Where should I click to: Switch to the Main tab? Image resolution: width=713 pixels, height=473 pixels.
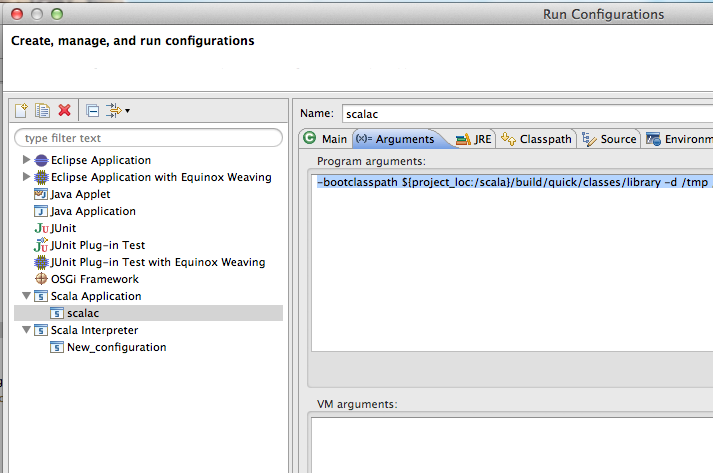coord(326,139)
